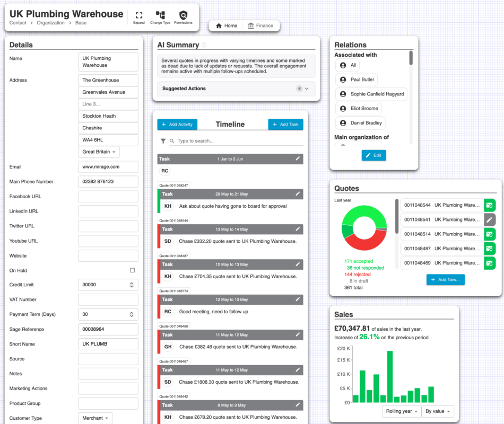504x424 pixels.
Task: Open the Merchant customer type dropdown
Action: click(95, 418)
